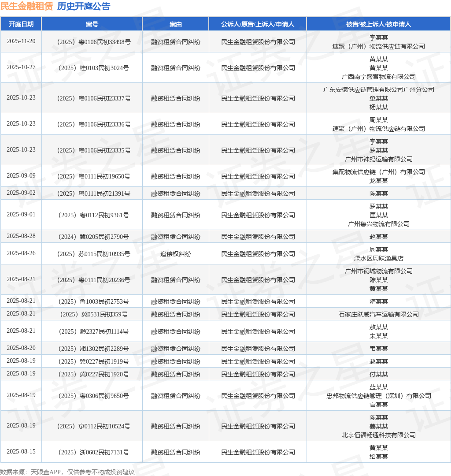
Task: Click defendant 广州市铜城物流有限公司
Action: 378,271
